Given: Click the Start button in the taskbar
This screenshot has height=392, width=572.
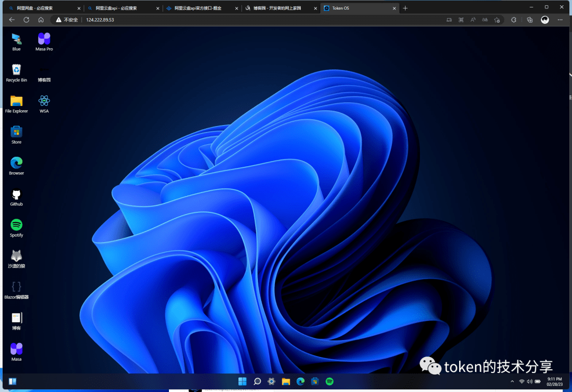Looking at the screenshot, I should click(243, 381).
